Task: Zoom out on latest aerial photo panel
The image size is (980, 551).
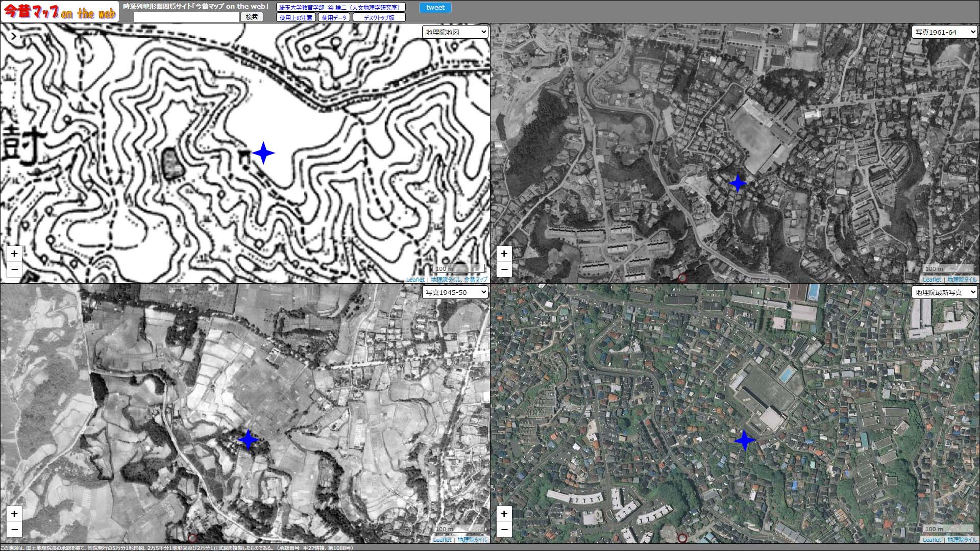Action: pos(504,529)
